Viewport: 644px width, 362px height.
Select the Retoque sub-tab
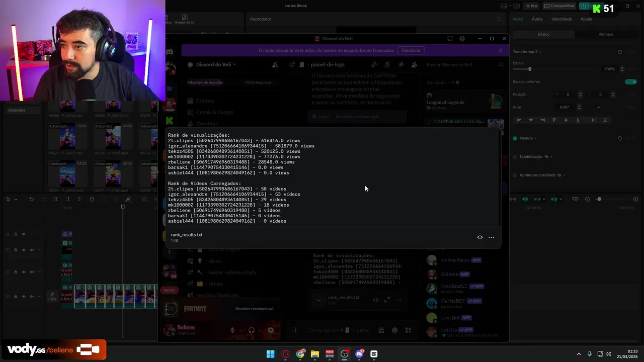point(606,34)
